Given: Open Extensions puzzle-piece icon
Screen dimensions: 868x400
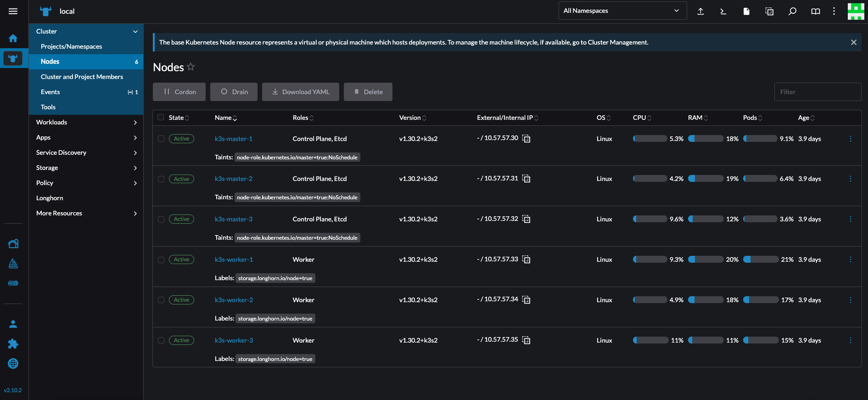Looking at the screenshot, I should pyautogui.click(x=13, y=344).
